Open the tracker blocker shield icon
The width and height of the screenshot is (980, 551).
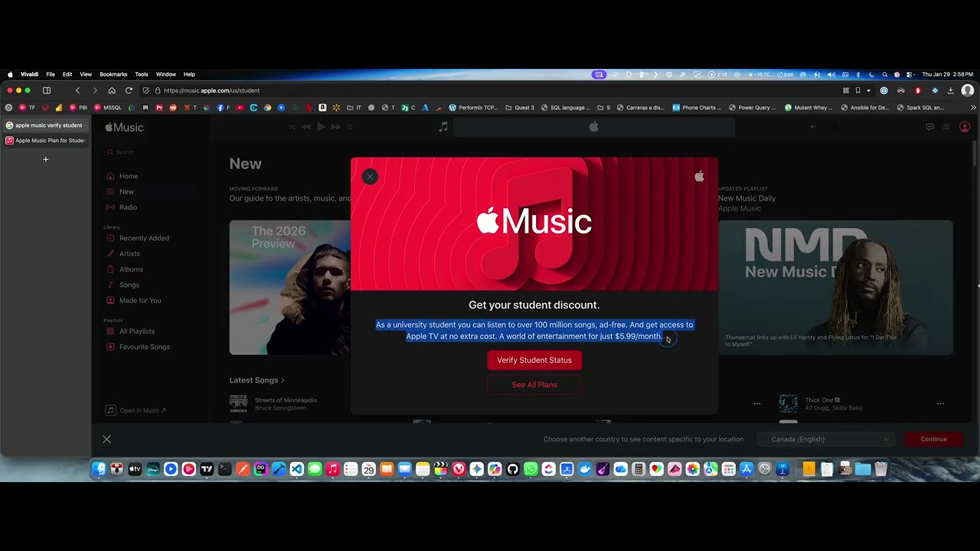145,90
